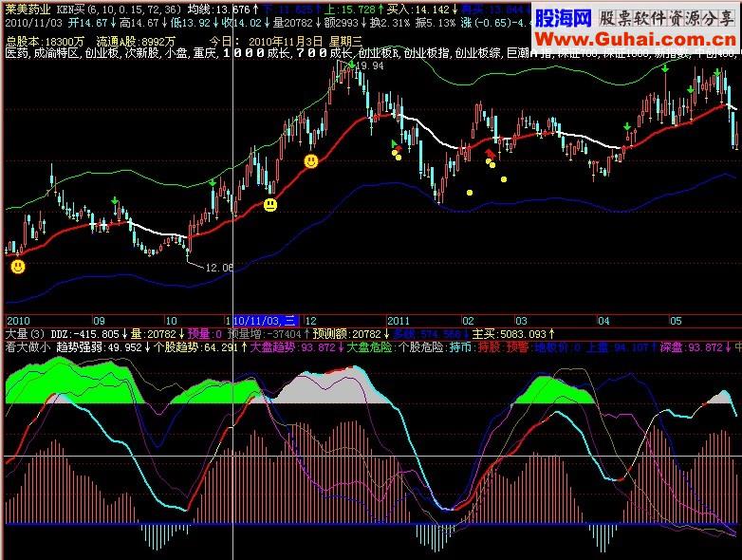Select the 次新股 sector tag
Image resolution: width=742 pixels, height=560 pixels.
point(141,53)
